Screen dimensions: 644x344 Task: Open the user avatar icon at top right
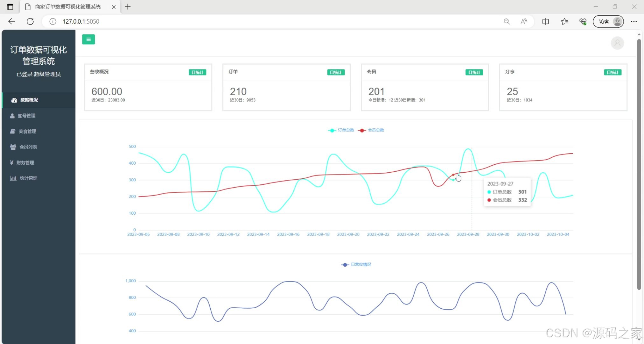(x=617, y=43)
